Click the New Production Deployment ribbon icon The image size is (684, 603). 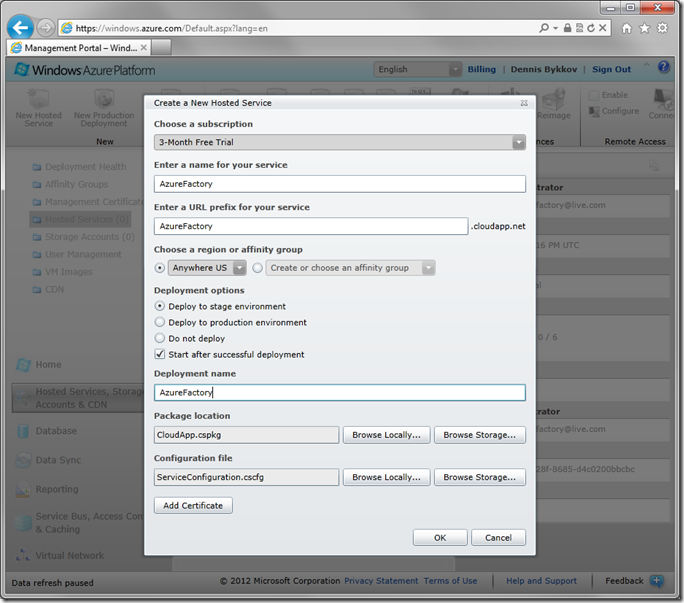pos(104,99)
